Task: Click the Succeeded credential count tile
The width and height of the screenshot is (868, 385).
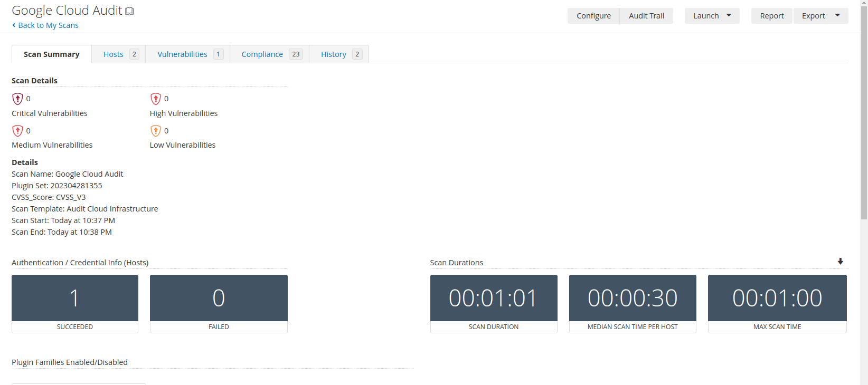Action: coord(75,304)
